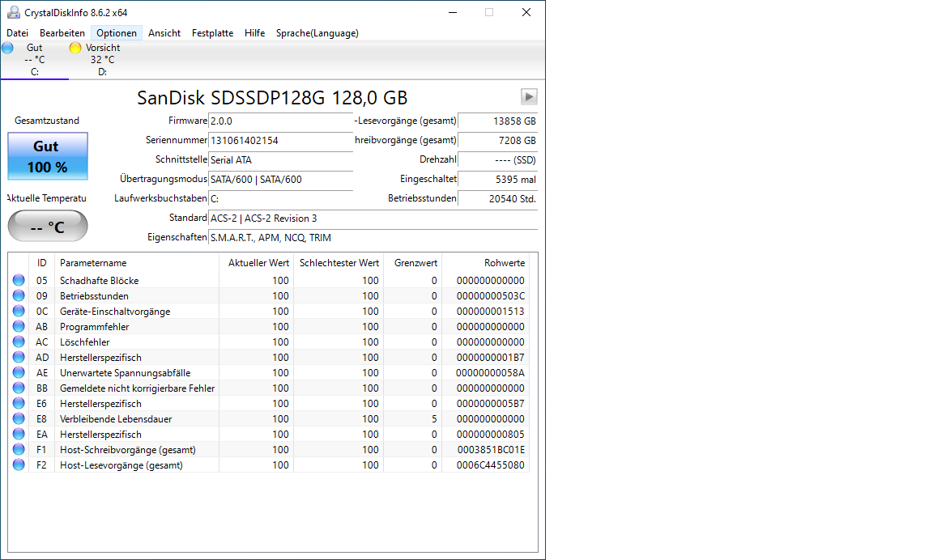Close the CrystalDiskInfo window

[526, 12]
